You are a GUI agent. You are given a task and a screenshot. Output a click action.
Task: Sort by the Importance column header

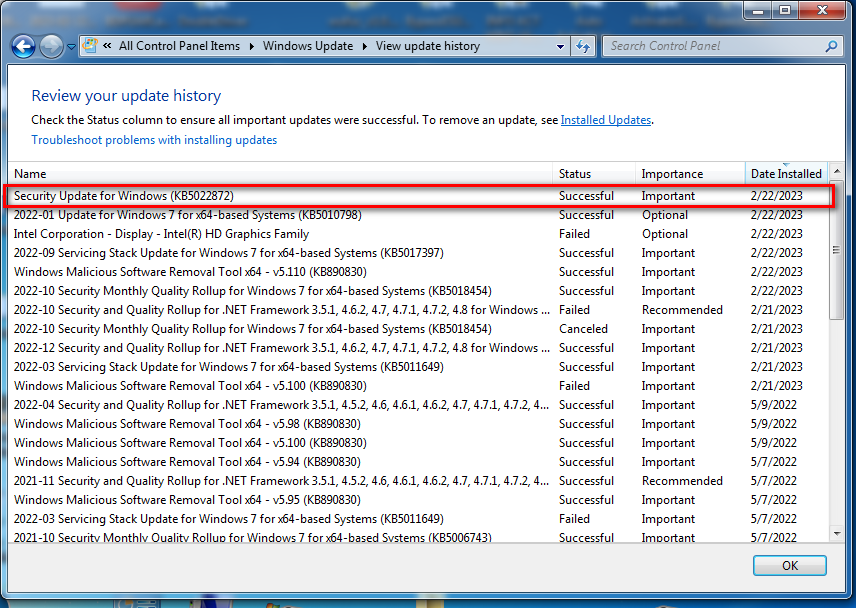coord(690,174)
